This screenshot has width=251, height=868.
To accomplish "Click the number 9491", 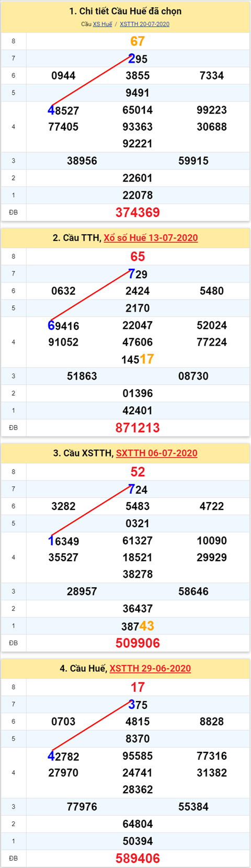I will click(x=138, y=93).
